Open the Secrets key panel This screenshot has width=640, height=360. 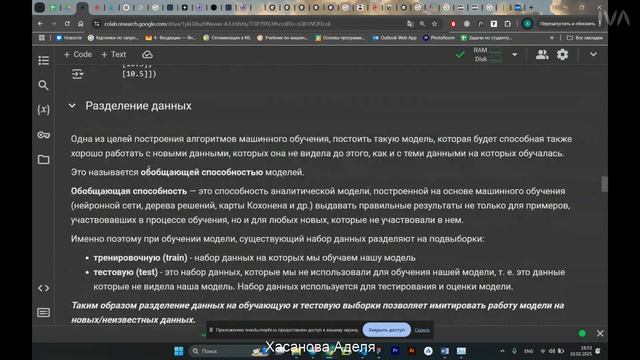pyautogui.click(x=44, y=135)
